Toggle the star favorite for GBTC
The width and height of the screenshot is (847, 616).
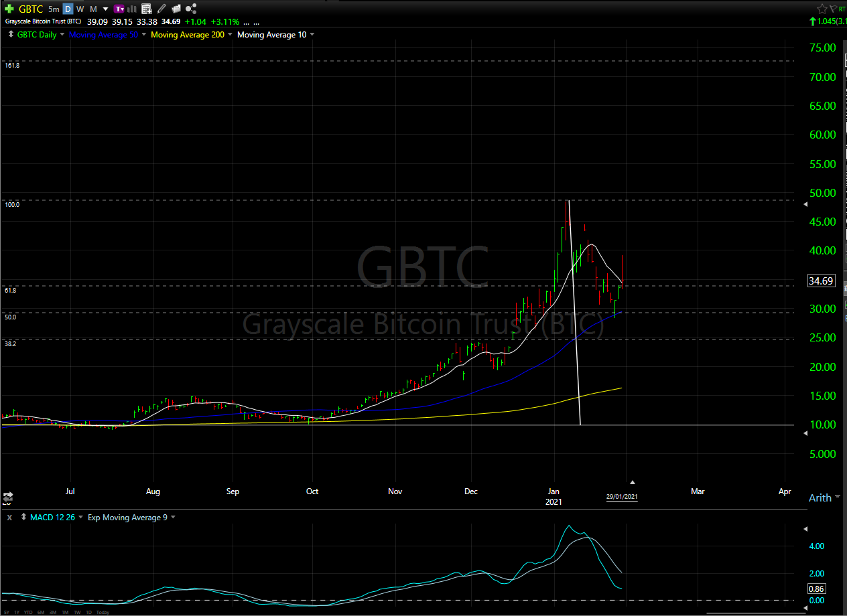coord(822,9)
